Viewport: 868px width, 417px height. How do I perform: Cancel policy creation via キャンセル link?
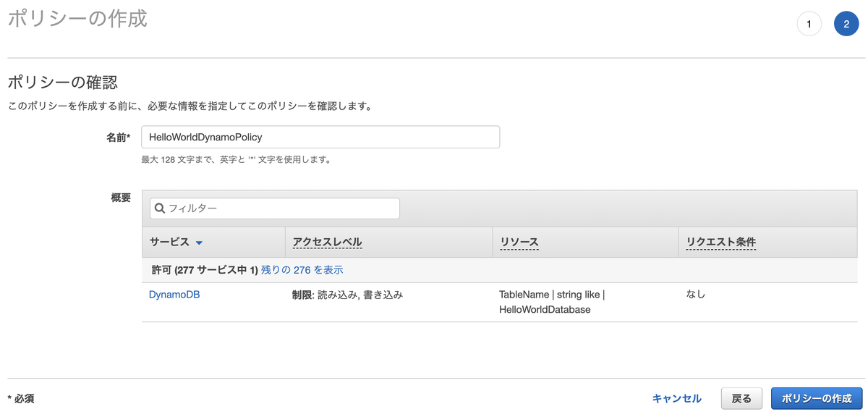pyautogui.click(x=676, y=397)
